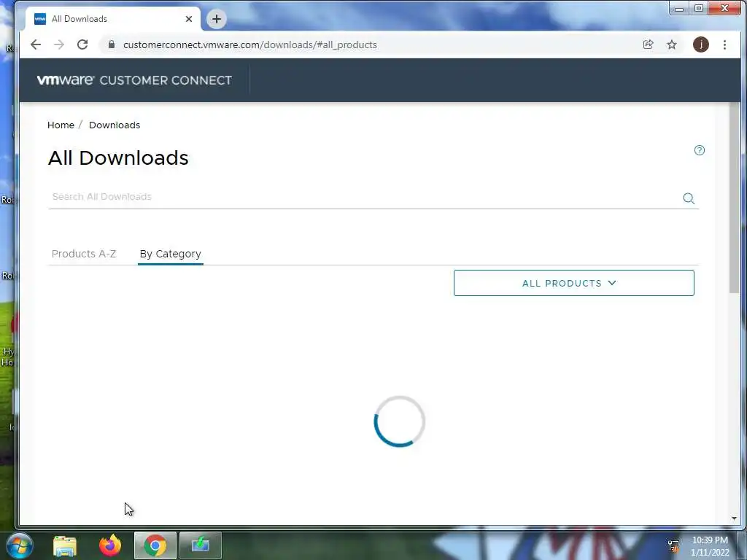Click the All Downloads page heading
The height and width of the screenshot is (560, 747).
pyautogui.click(x=118, y=158)
